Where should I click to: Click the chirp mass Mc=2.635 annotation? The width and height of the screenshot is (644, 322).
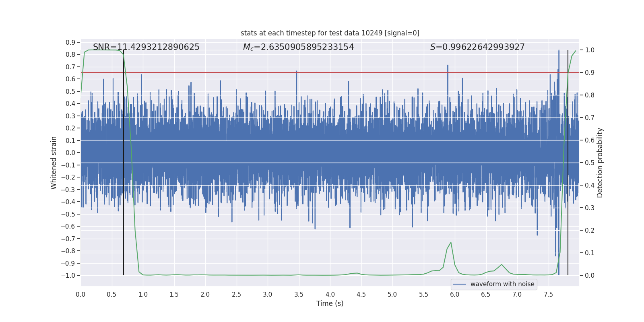298,47
